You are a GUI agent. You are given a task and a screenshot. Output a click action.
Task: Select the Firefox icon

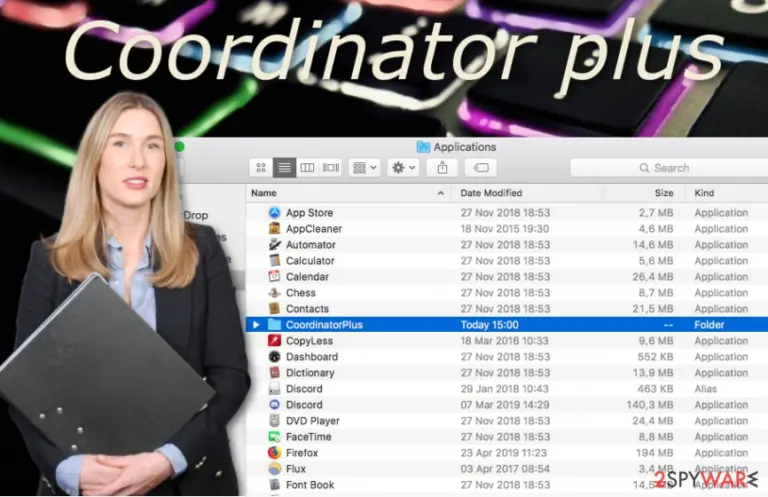click(274, 452)
